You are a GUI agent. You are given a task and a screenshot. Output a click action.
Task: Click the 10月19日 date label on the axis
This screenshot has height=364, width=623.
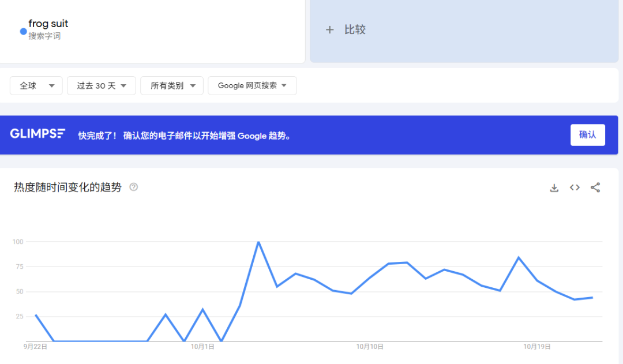tap(537, 347)
